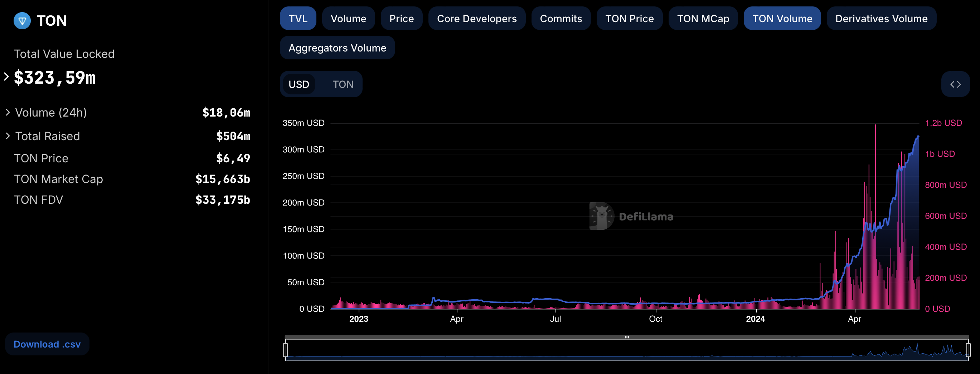The image size is (980, 374).
Task: Click the TON Price value $6,49
Action: click(x=233, y=158)
